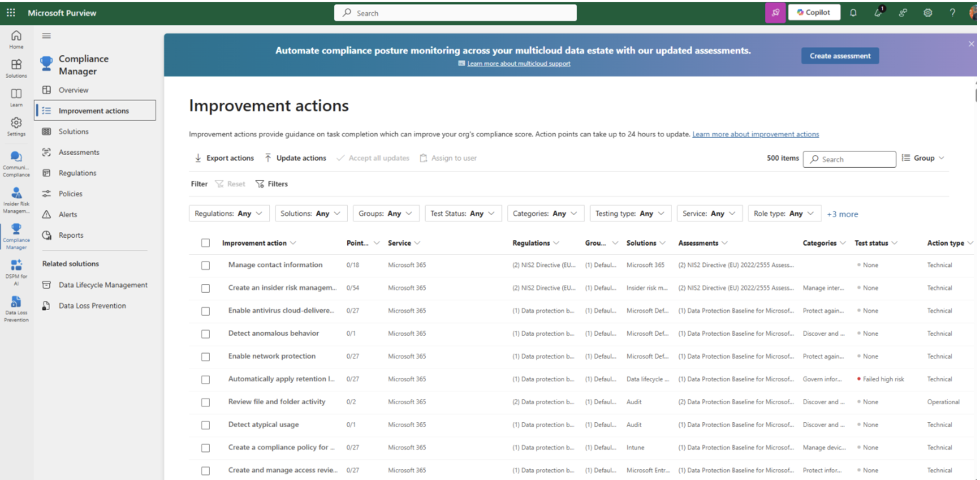
Task: Open the settings gear in top bar
Action: [928, 13]
